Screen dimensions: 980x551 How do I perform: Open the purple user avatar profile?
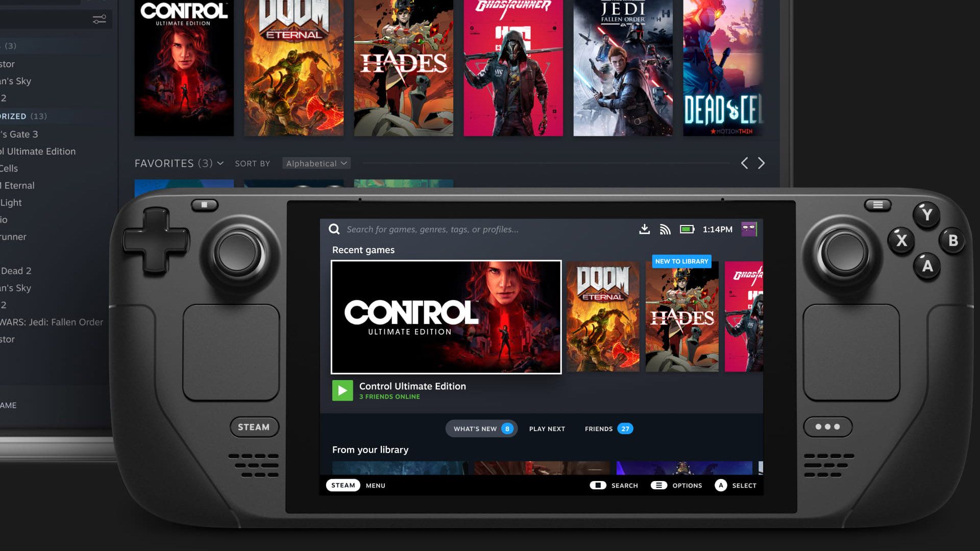point(749,229)
